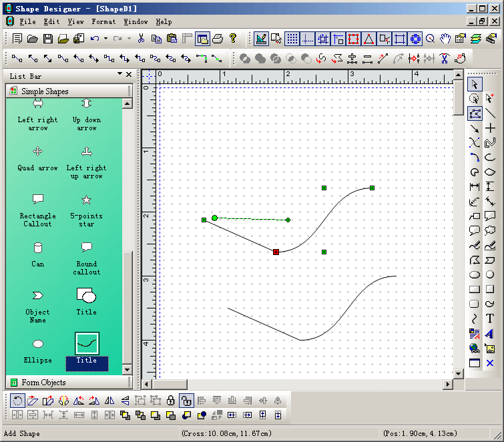Open the Format menu
This screenshot has height=442, width=504.
103,21
